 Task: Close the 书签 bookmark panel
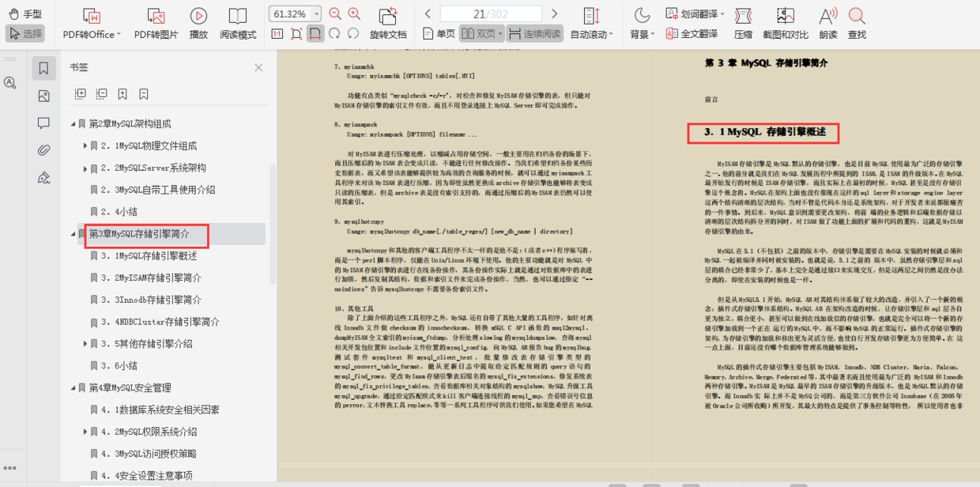tap(258, 67)
